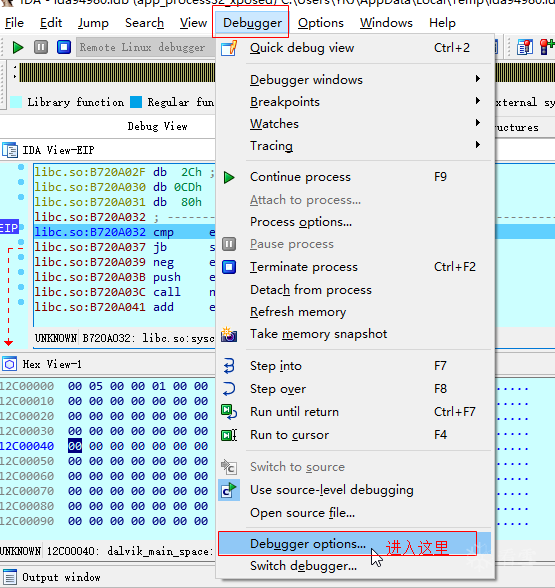Switch to the Debug View tab

pos(158,126)
